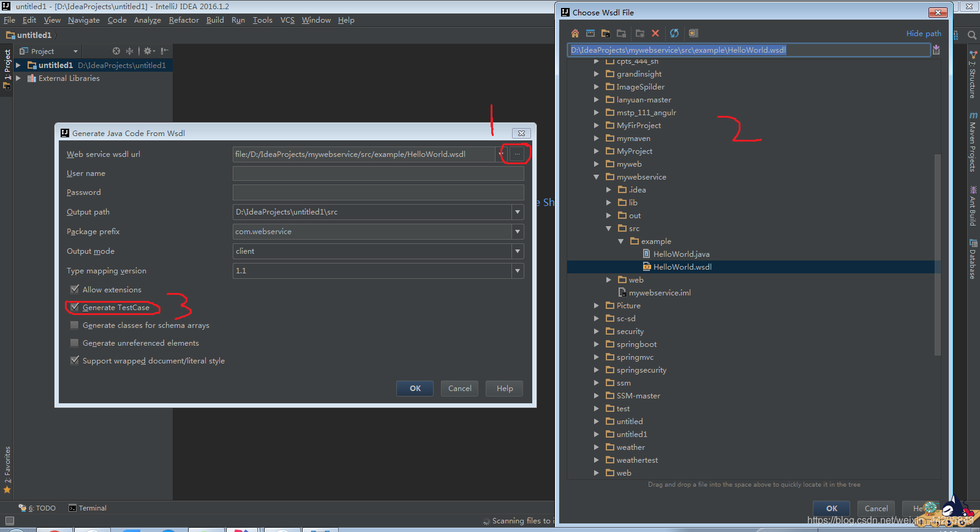Screen dimensions: 980x532
Task: Click the module directory icon in file chooser
Action: 621,33
